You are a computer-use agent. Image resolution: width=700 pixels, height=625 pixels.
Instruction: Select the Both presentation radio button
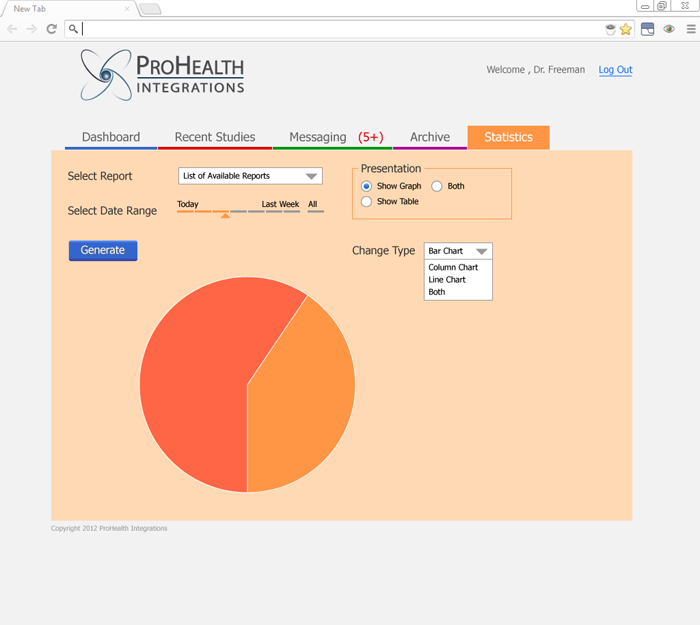pyautogui.click(x=437, y=186)
